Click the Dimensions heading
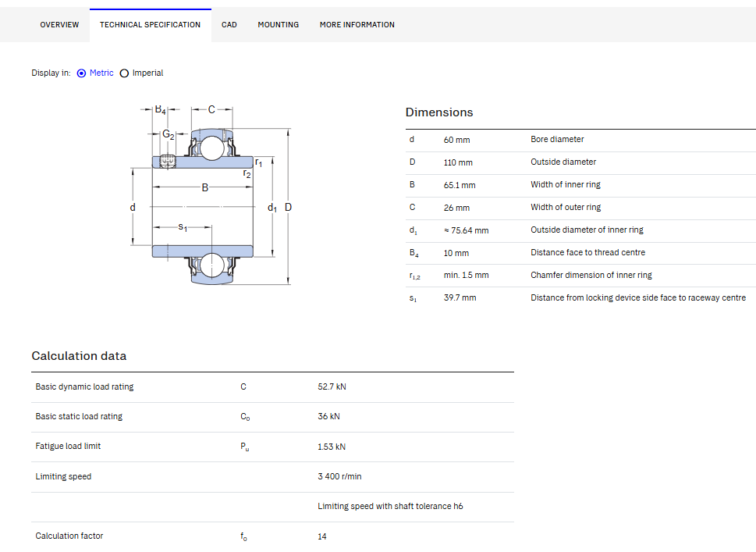756x552 pixels. [439, 112]
